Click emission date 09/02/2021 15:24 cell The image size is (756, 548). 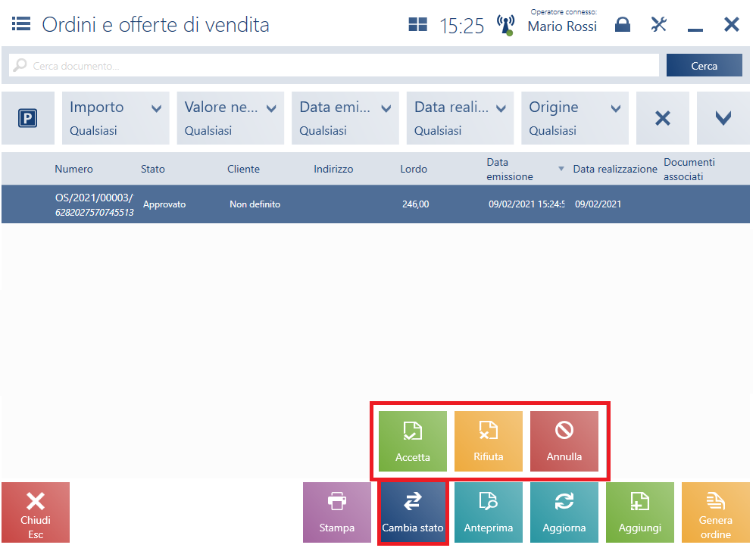click(x=526, y=204)
